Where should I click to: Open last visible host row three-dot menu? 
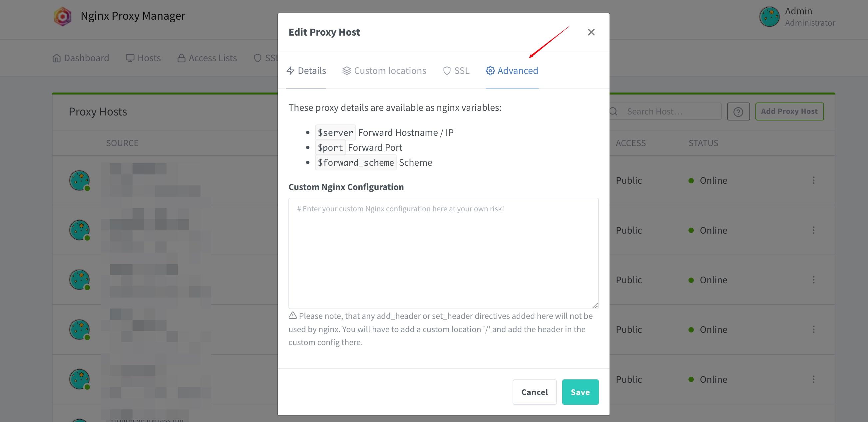pos(813,379)
